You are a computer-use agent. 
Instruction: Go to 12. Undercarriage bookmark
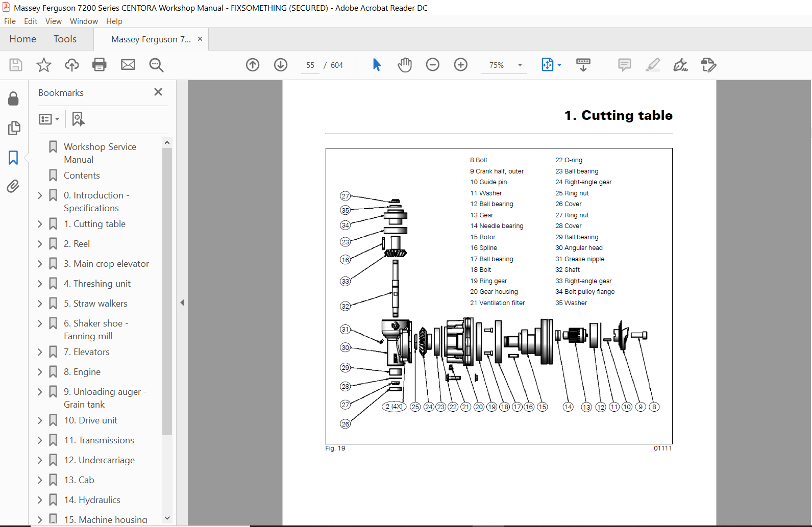99,460
